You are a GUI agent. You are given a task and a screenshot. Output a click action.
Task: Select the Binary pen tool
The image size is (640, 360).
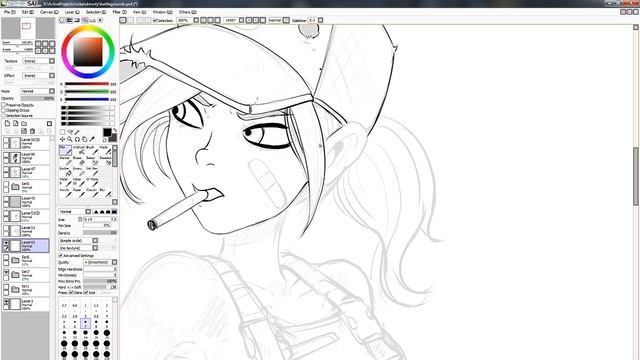pos(79,171)
